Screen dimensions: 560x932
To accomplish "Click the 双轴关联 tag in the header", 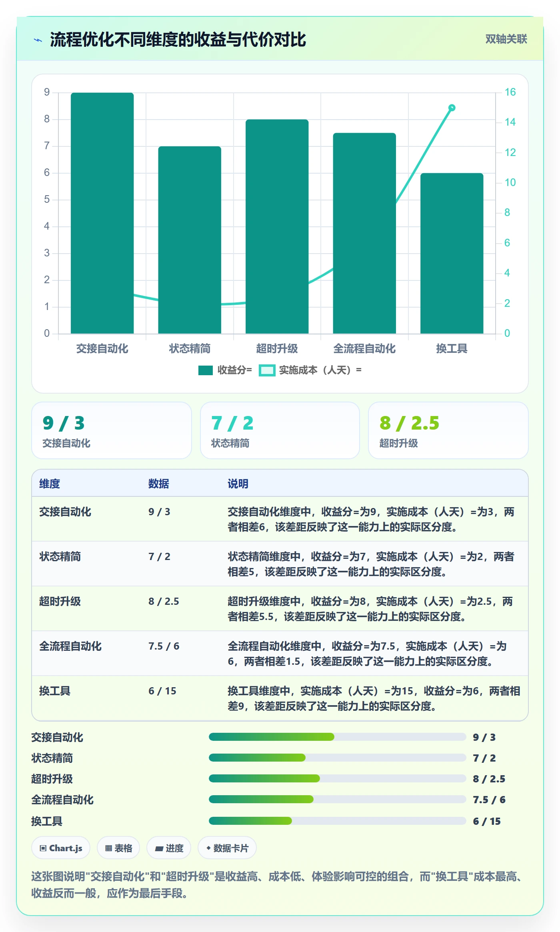I will 506,39.
